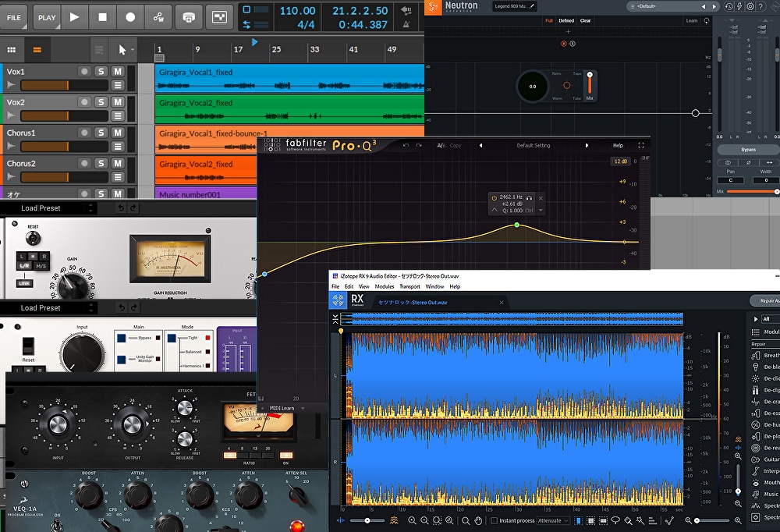Open the De-hum module in RX

pos(765,424)
